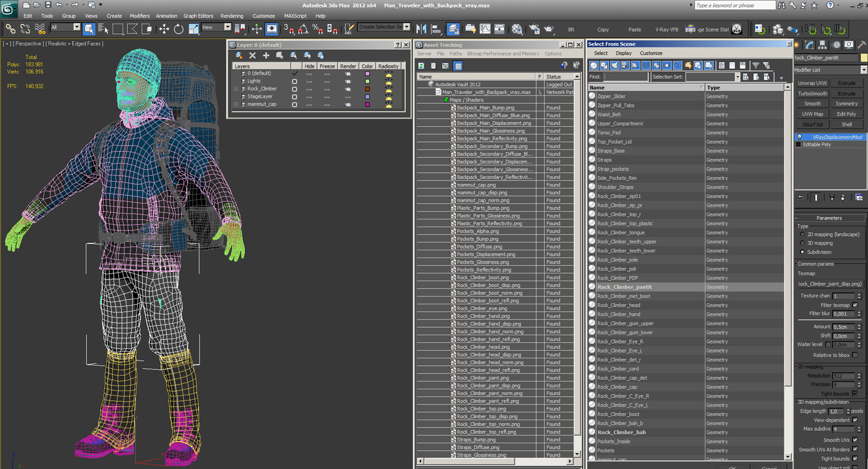Collapse the Parameters rollout

[x=829, y=218]
